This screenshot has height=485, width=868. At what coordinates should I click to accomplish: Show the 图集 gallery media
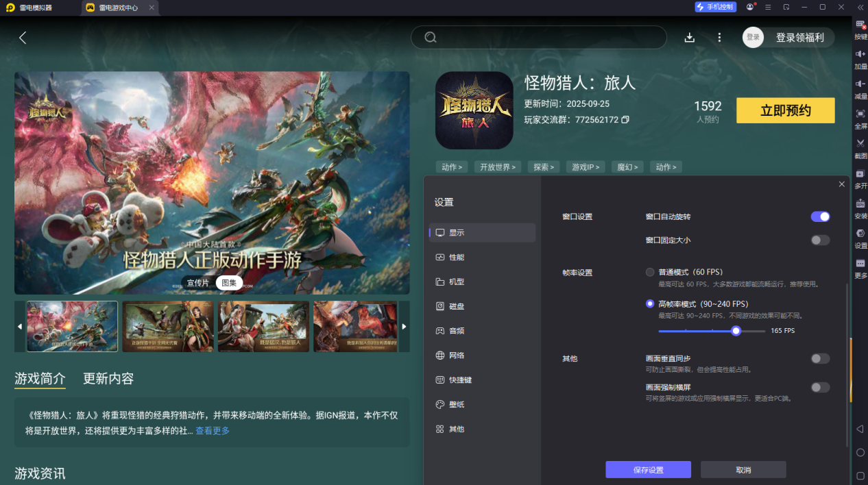coord(229,283)
